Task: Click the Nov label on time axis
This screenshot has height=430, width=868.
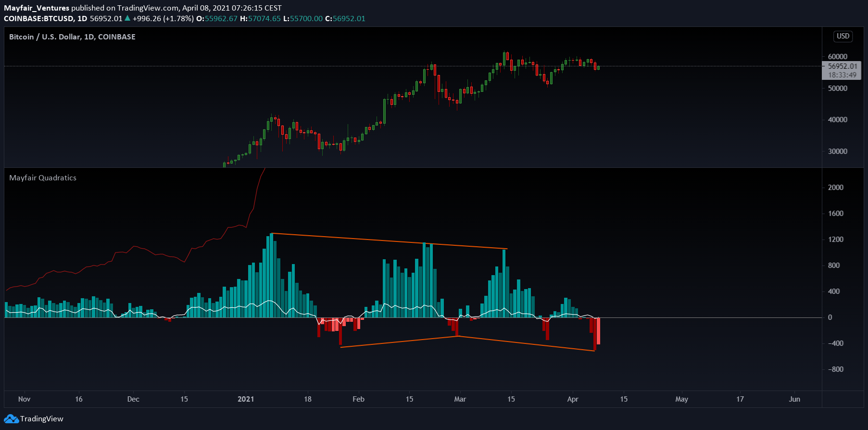Action: (x=25, y=399)
